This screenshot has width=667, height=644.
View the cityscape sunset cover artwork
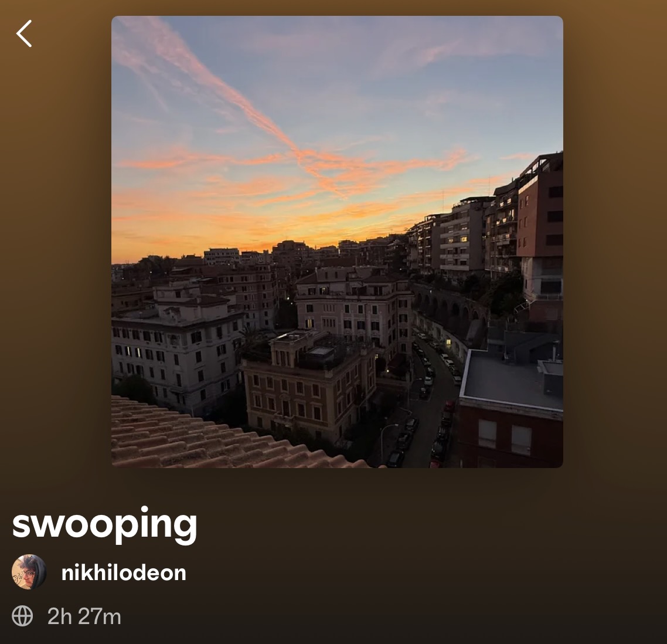(x=338, y=242)
